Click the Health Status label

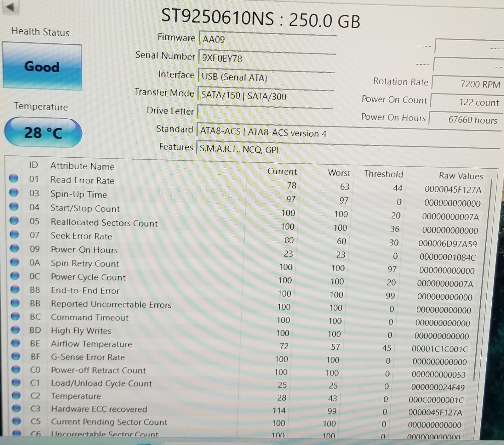(40, 32)
